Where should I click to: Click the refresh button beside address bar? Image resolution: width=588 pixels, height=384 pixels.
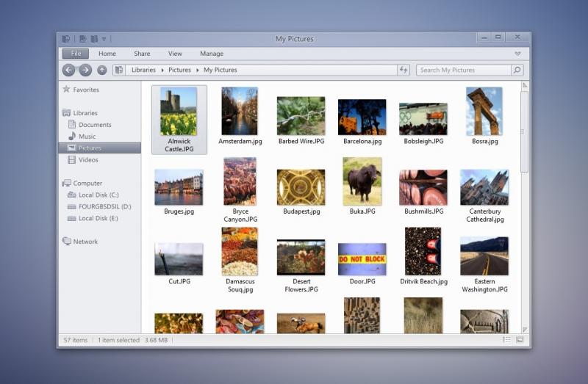tap(404, 70)
